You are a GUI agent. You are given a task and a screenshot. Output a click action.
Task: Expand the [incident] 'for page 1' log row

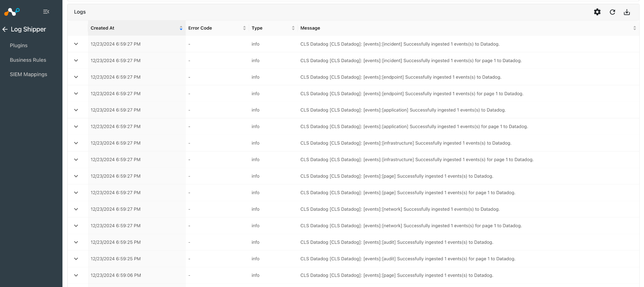[x=76, y=60]
